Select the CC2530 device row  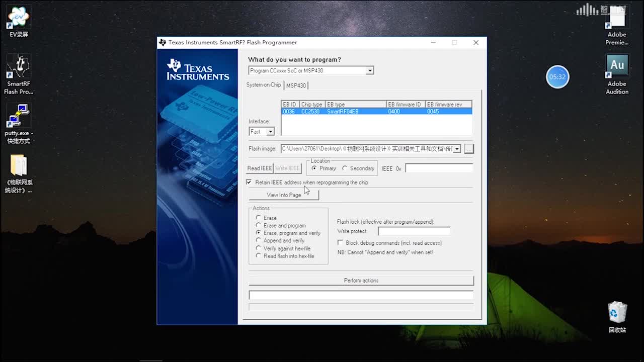pos(376,112)
